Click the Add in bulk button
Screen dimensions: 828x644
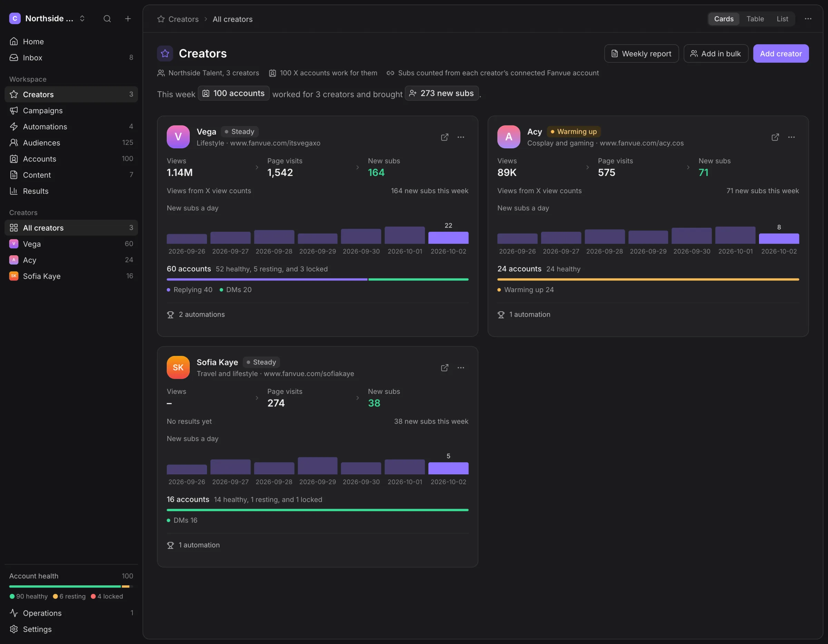(x=716, y=54)
